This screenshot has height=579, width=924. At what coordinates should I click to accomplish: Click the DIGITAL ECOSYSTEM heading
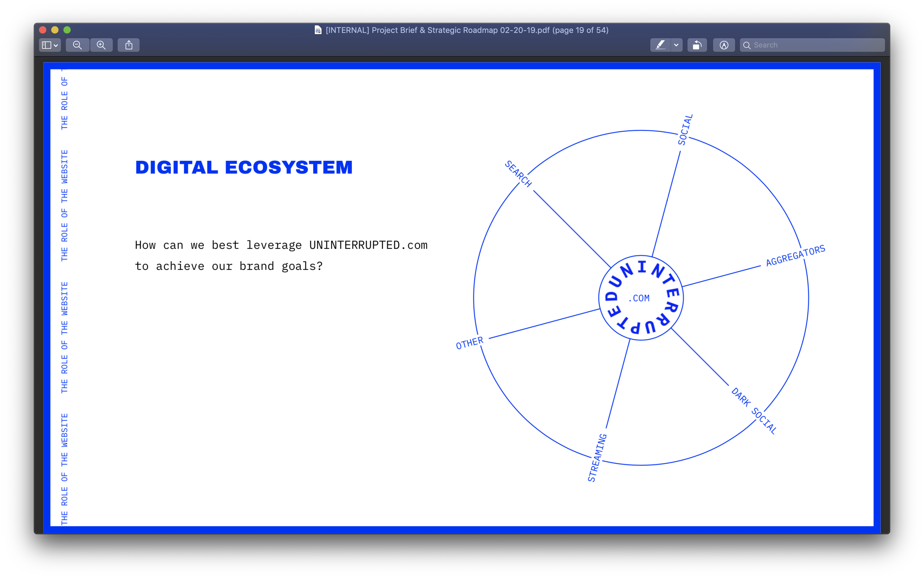[x=244, y=167]
